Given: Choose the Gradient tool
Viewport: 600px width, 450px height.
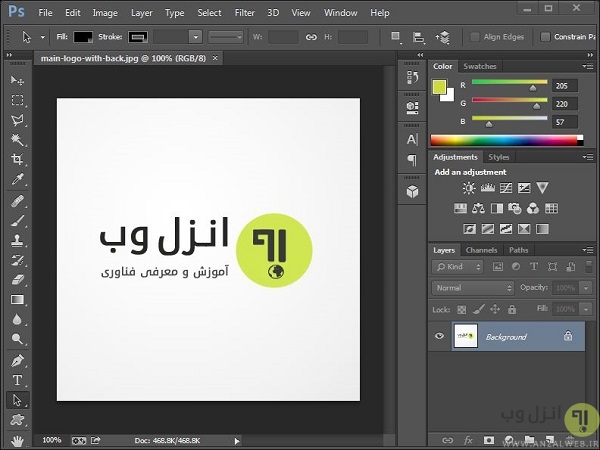Looking at the screenshot, I should pos(17,300).
